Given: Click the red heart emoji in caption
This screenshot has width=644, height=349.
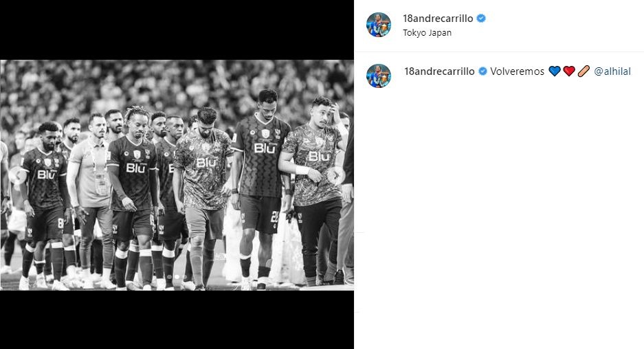Looking at the screenshot, I should 569,71.
